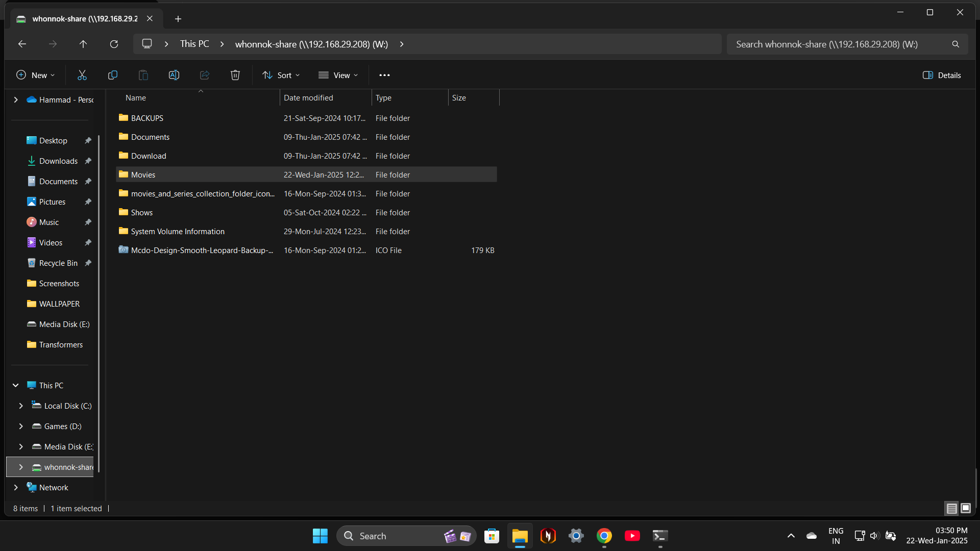The width and height of the screenshot is (980, 551).
Task: Go up one directory level
Action: 83,44
